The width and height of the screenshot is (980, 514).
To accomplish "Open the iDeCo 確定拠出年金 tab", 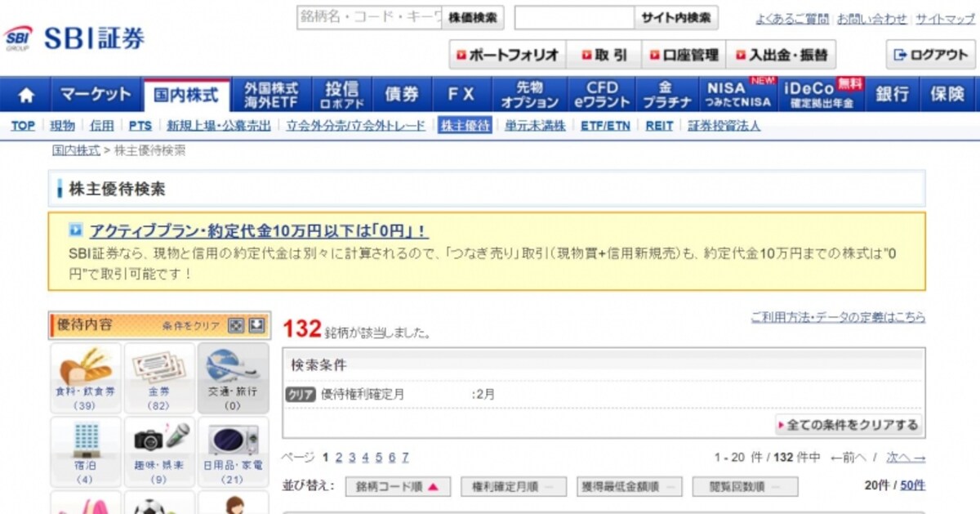I will tap(821, 95).
